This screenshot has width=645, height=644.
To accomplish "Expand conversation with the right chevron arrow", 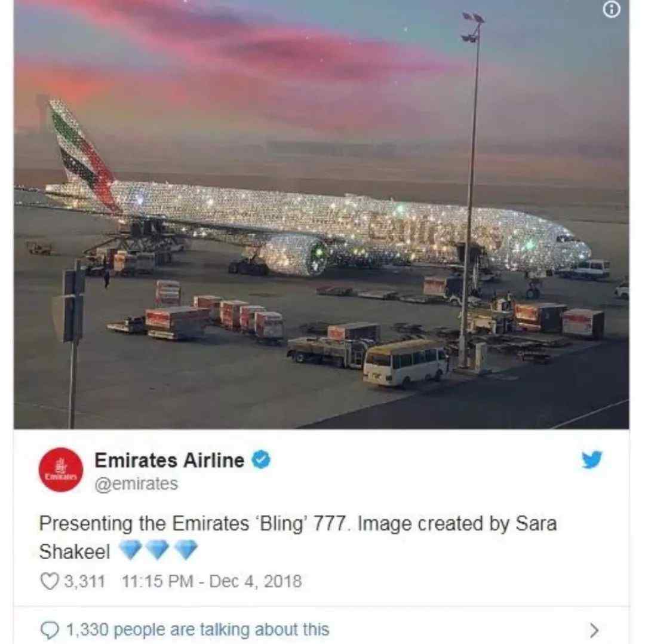I will 594,630.
